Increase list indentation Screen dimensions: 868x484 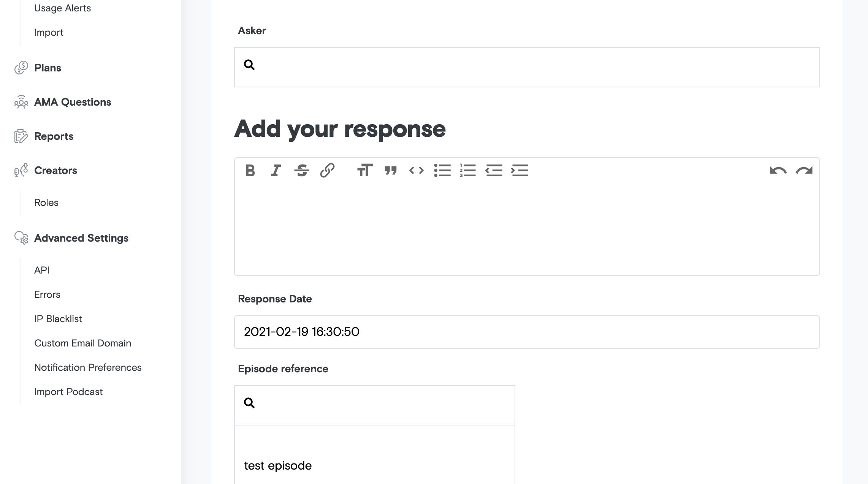pyautogui.click(x=520, y=171)
